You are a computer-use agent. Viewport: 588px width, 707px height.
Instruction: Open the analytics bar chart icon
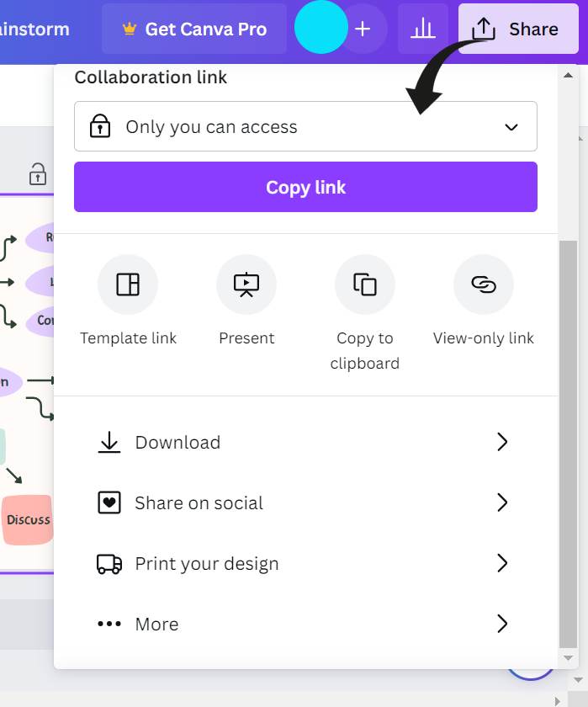pyautogui.click(x=422, y=29)
